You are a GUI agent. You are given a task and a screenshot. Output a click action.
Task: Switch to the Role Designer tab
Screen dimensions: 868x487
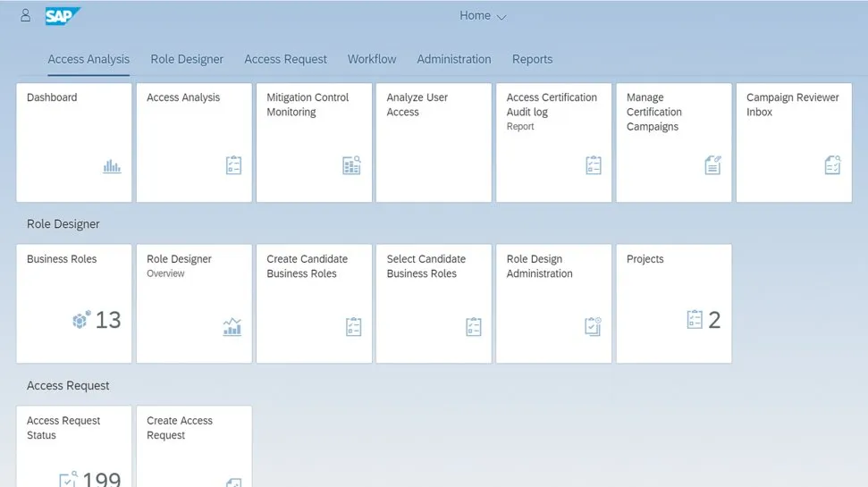tap(187, 59)
